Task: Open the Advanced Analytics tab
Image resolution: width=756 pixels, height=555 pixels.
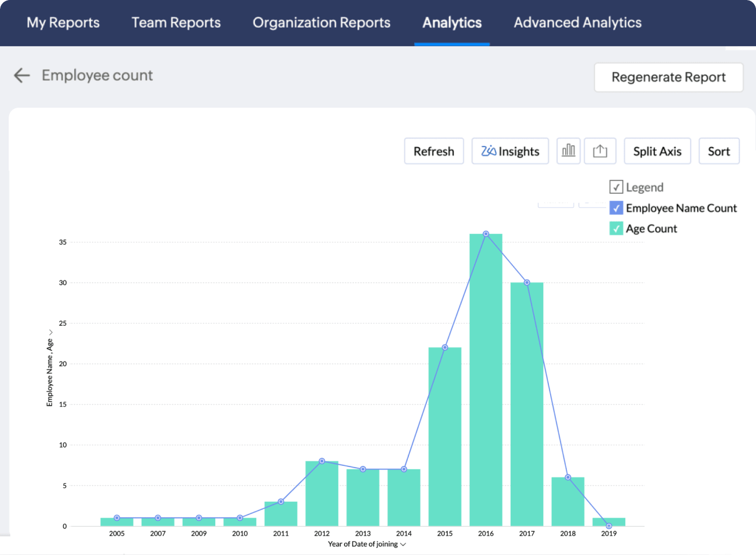Action: pos(577,23)
